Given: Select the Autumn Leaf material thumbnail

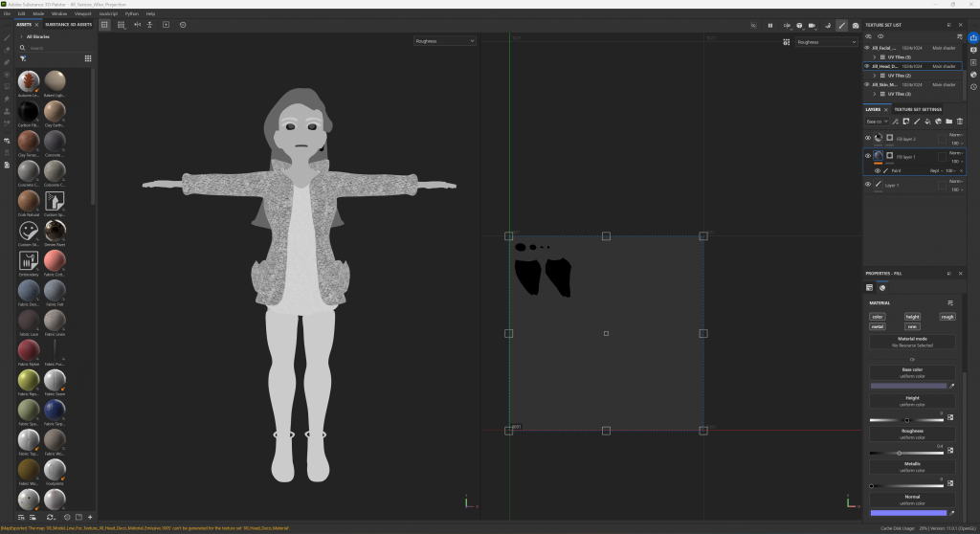Looking at the screenshot, I should [29, 81].
